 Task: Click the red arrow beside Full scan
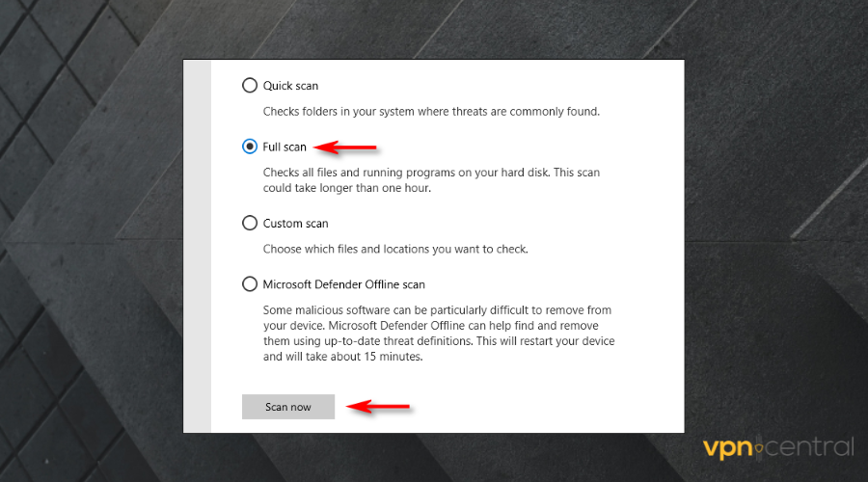(346, 147)
